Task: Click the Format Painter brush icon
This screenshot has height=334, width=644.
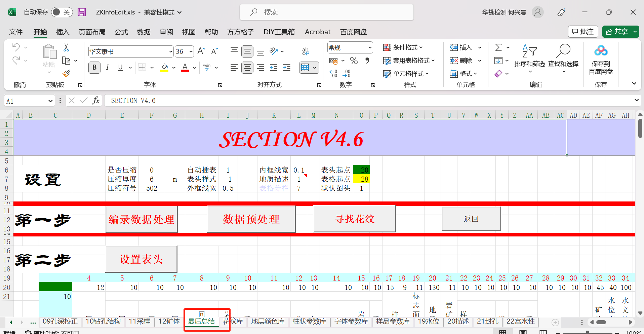Action: (66, 73)
